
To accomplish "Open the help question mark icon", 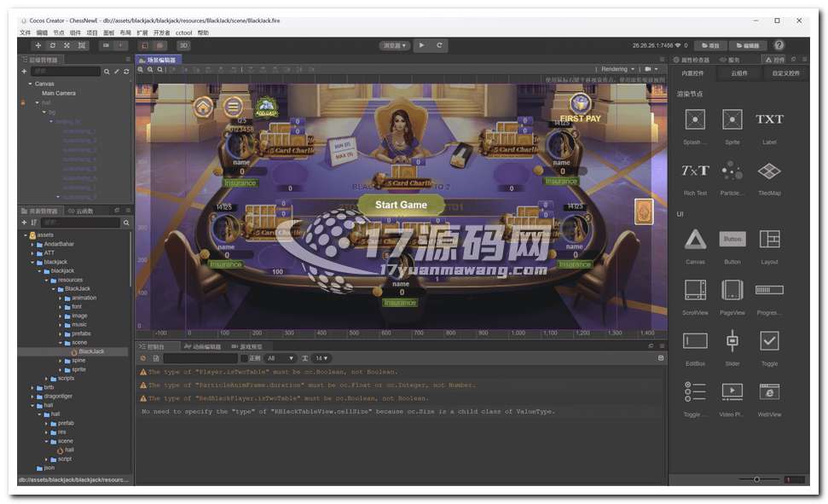I will click(779, 45).
